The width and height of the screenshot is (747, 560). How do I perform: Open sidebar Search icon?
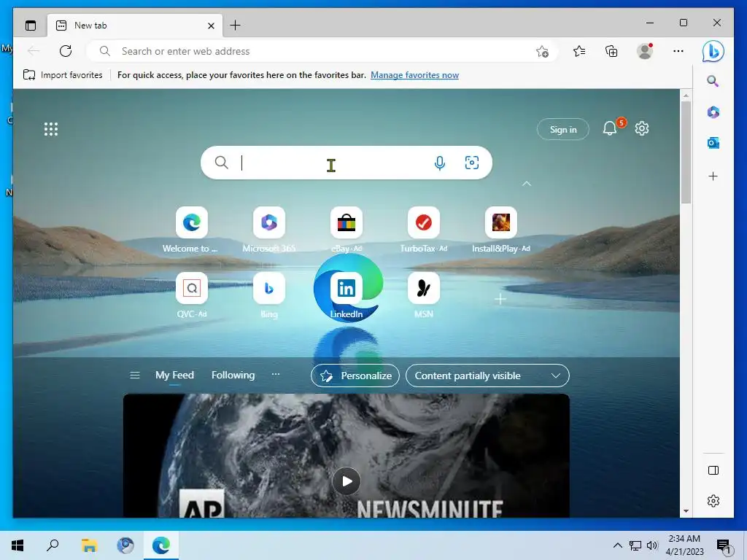click(713, 81)
